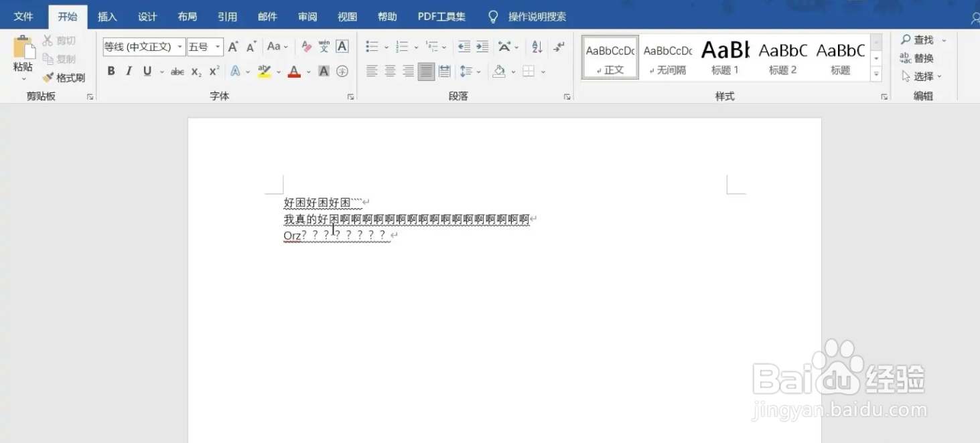
Task: Switch to the 设计 (Design) tab
Action: tap(147, 17)
